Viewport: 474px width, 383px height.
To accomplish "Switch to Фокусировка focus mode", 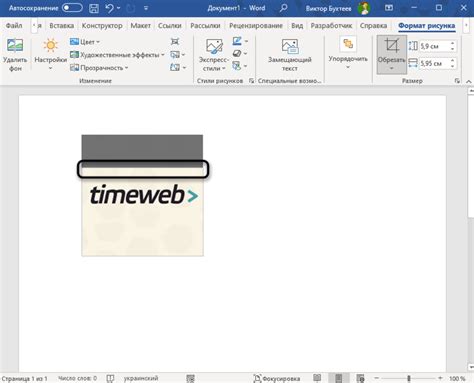I will pos(277,378).
